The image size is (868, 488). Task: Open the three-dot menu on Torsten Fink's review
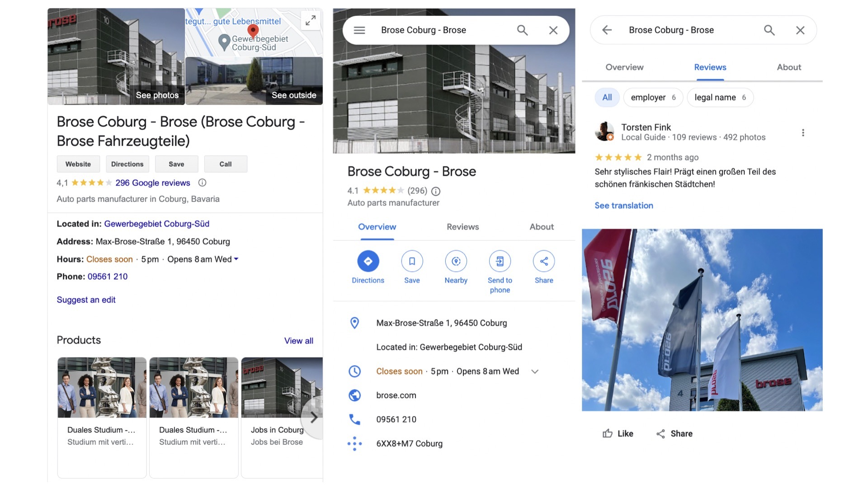click(803, 132)
